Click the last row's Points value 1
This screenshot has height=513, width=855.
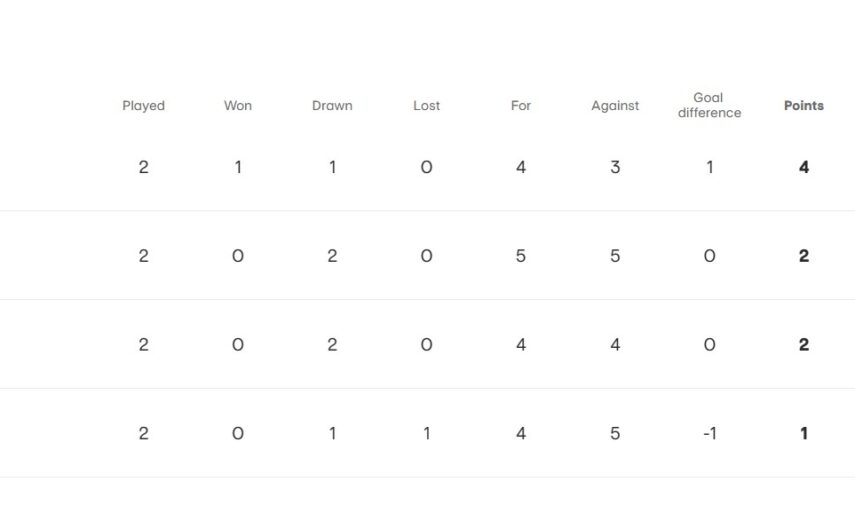coord(803,434)
